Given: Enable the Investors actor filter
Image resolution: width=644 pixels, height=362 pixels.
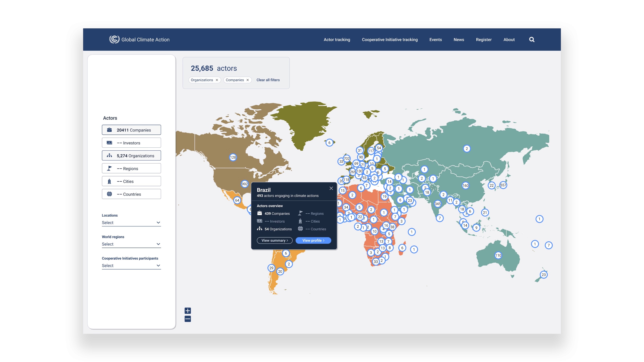Looking at the screenshot, I should coord(131,143).
